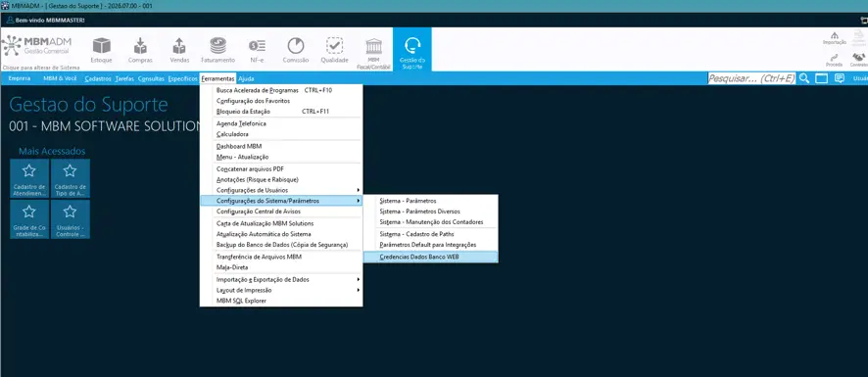868x377 pixels.
Task: Open the Calculadora
Action: (281, 134)
